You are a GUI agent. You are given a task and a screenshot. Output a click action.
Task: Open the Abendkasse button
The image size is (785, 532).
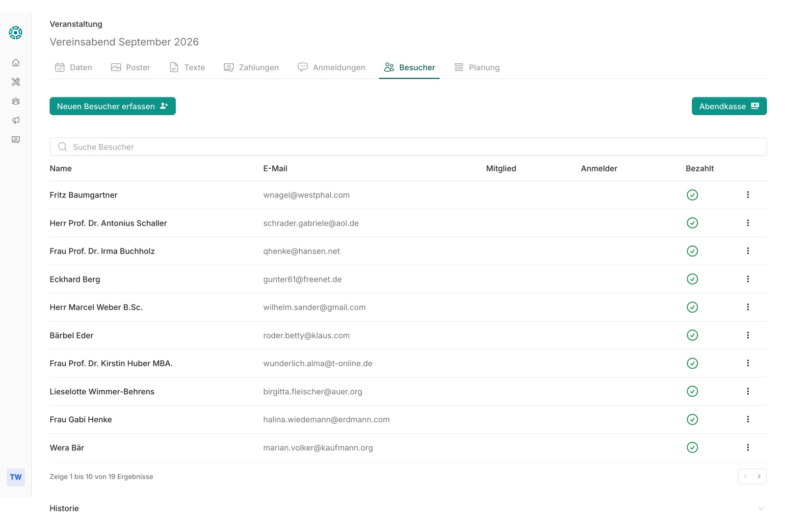[729, 106]
